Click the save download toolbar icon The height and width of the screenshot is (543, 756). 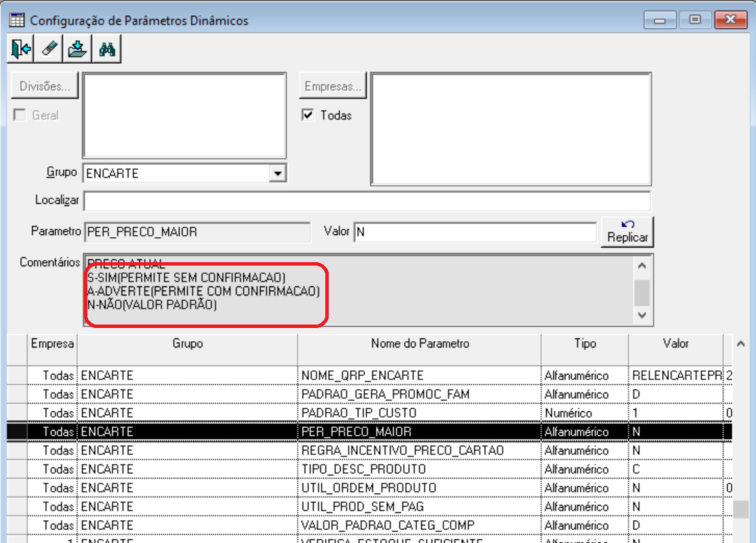[77, 49]
